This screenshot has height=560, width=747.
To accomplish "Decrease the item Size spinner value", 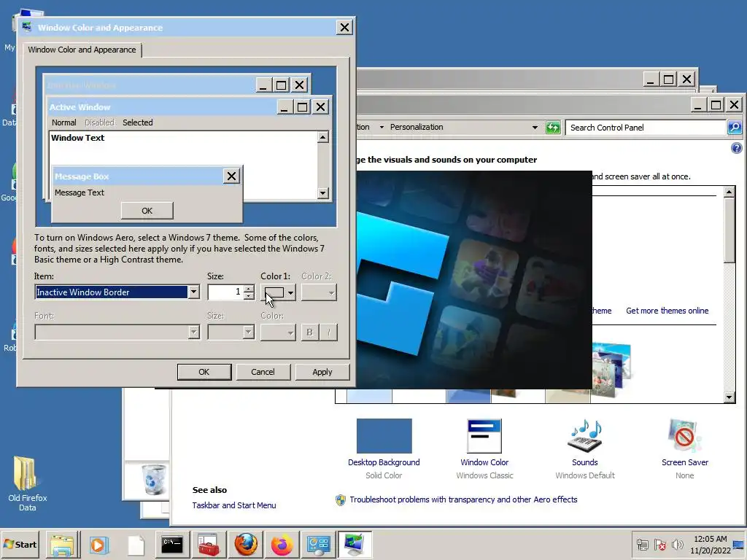I will click(x=249, y=296).
